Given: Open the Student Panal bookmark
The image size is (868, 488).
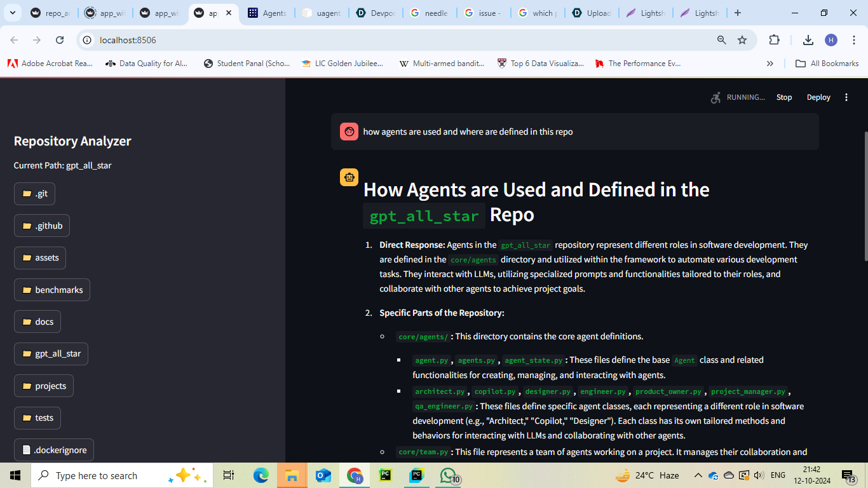Looking at the screenshot, I should (x=247, y=64).
